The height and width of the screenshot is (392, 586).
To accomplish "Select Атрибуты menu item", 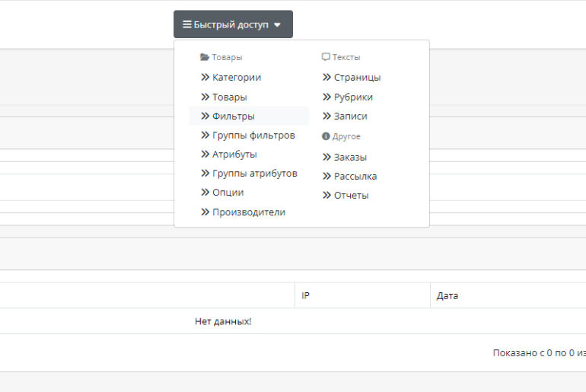I will coord(234,154).
